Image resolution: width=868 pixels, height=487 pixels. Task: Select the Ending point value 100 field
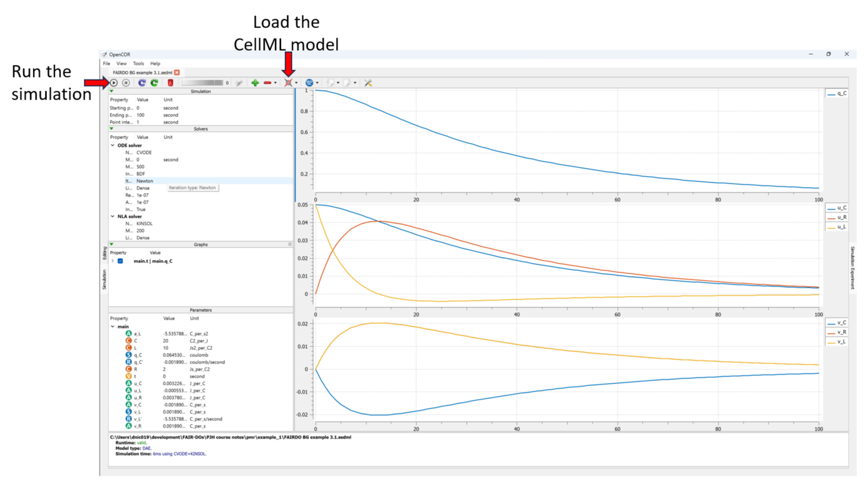[141, 115]
